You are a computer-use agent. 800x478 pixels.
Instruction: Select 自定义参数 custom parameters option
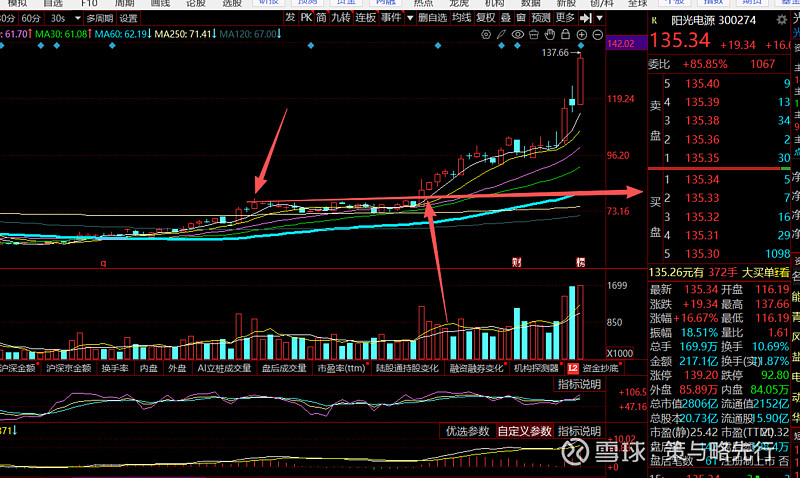[x=524, y=431]
